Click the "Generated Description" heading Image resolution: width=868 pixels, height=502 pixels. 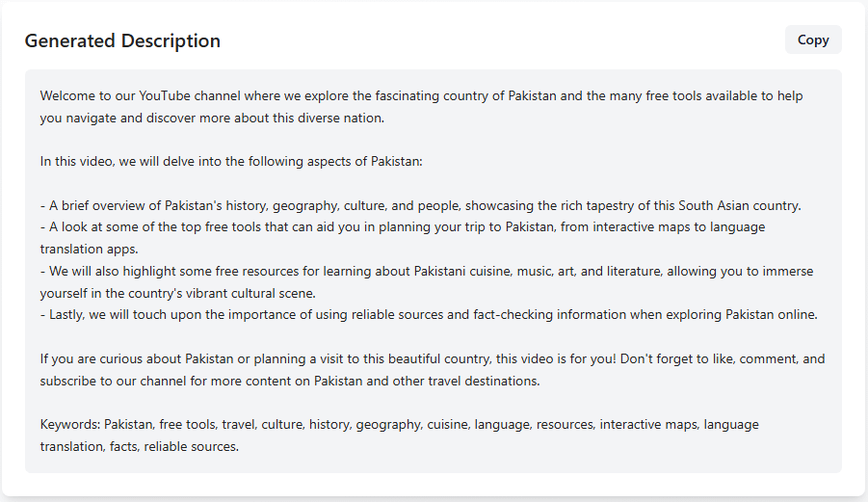tap(122, 40)
